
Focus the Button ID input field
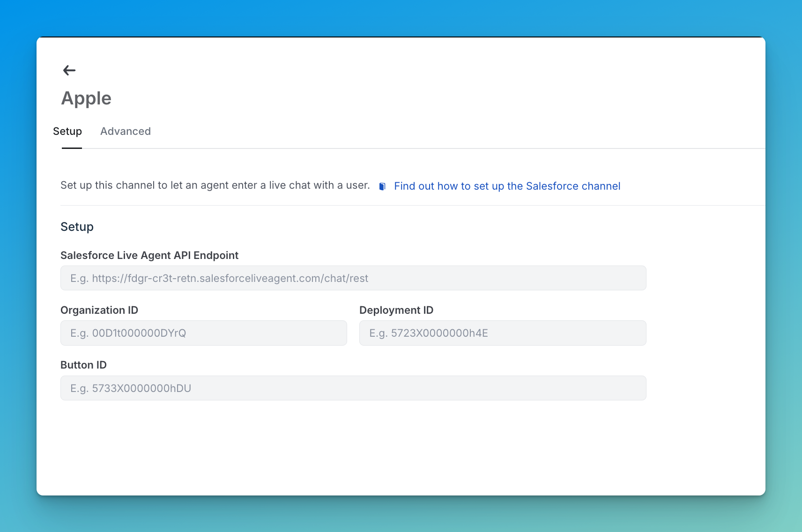pos(353,388)
